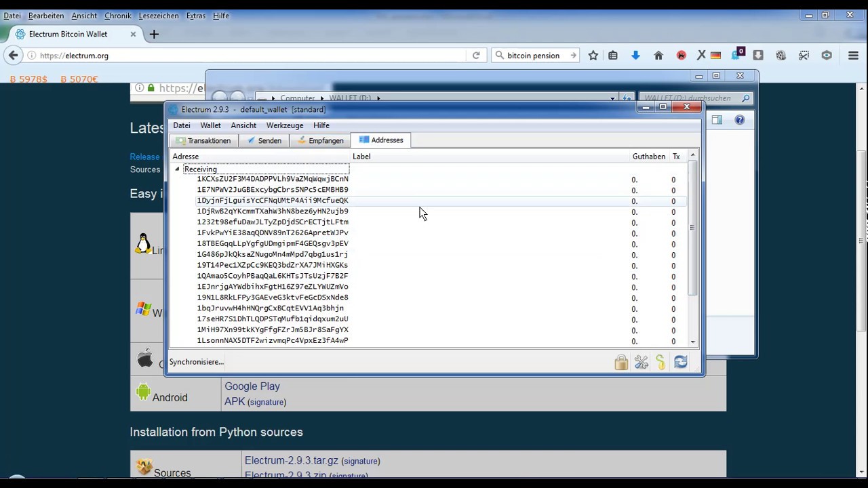Click the Release link on webpage
868x488 pixels.
[x=144, y=157]
